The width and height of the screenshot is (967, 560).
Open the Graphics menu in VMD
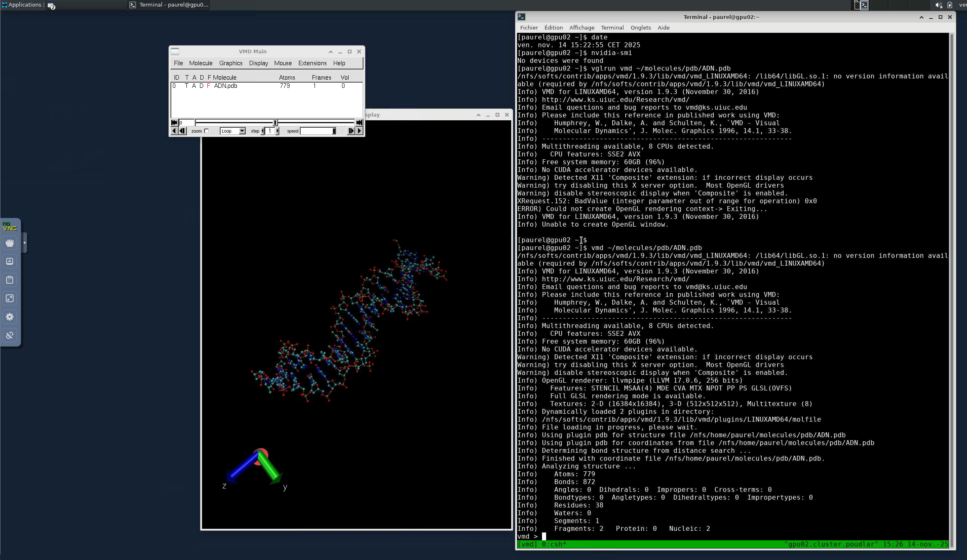[230, 63]
